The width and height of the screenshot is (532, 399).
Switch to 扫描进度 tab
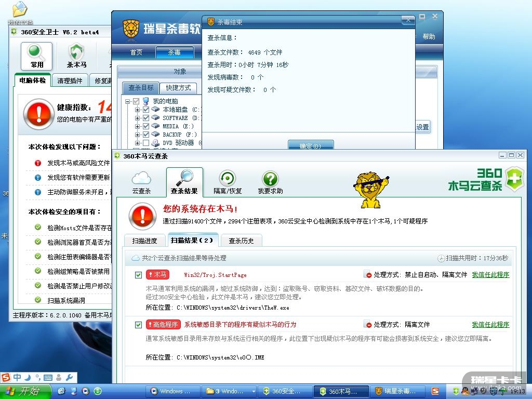pos(144,241)
